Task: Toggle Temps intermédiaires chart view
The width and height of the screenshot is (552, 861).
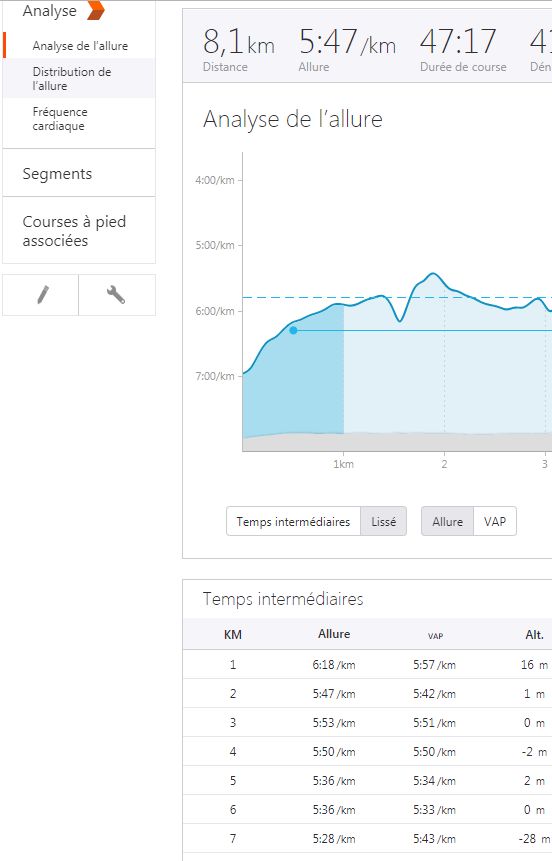Action: [293, 521]
